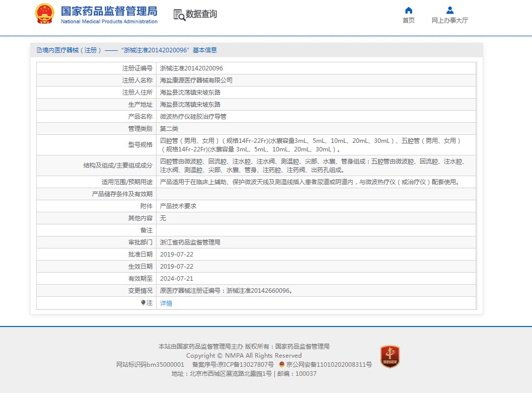Click the 审批部门 row label
The image size is (532, 410).
click(x=140, y=242)
